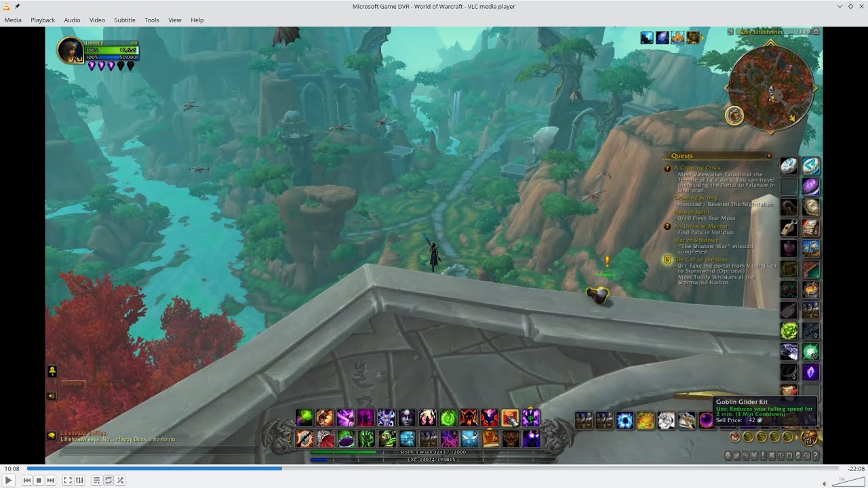Start playback with the VLC play button

point(9,481)
